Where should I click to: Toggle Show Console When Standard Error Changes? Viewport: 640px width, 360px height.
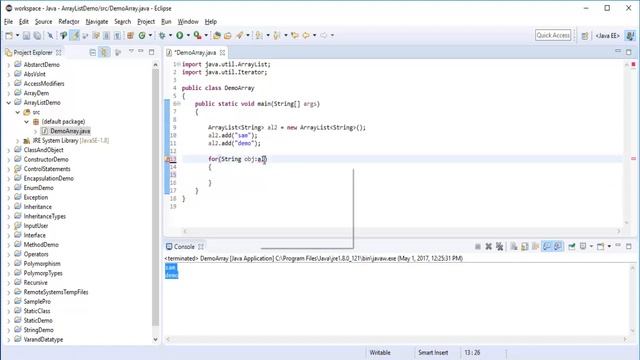[558, 247]
